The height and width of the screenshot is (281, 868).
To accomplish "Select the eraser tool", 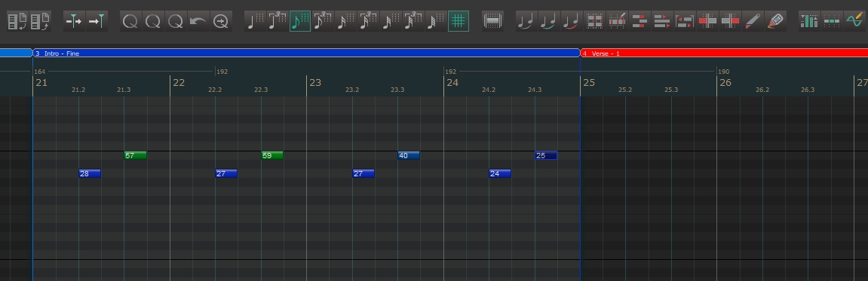I will click(x=776, y=22).
